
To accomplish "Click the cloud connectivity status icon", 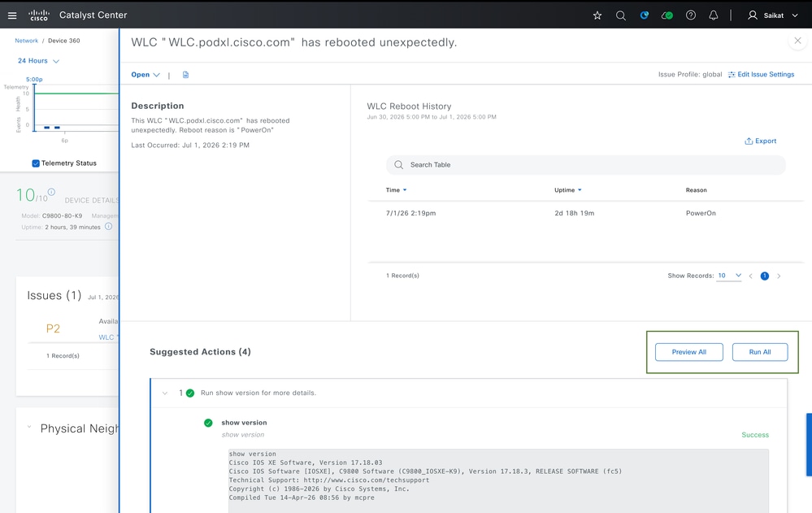I will pyautogui.click(x=667, y=15).
